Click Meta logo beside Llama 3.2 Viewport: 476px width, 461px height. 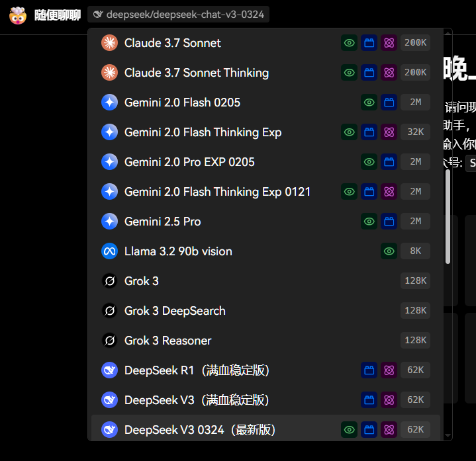110,251
